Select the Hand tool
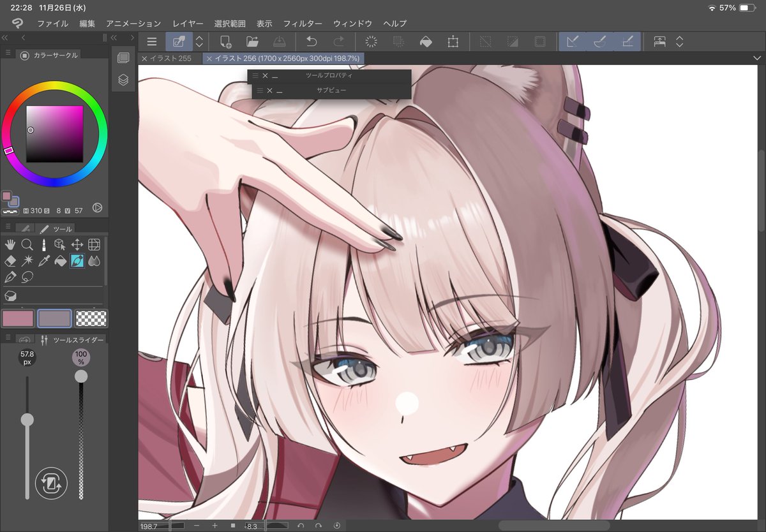Image resolution: width=766 pixels, height=532 pixels. (10, 244)
